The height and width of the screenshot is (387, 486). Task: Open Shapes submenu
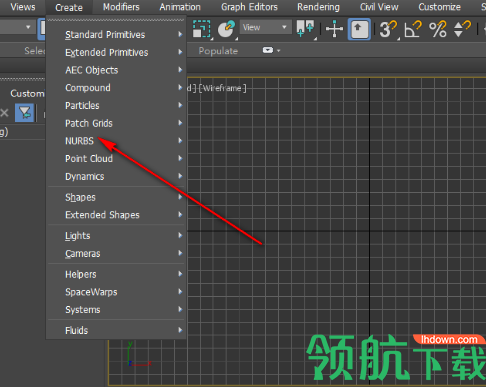tap(116, 197)
